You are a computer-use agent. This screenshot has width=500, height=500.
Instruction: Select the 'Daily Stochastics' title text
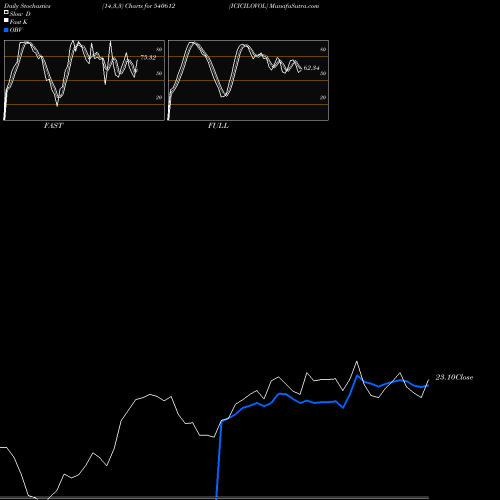pos(27,6)
